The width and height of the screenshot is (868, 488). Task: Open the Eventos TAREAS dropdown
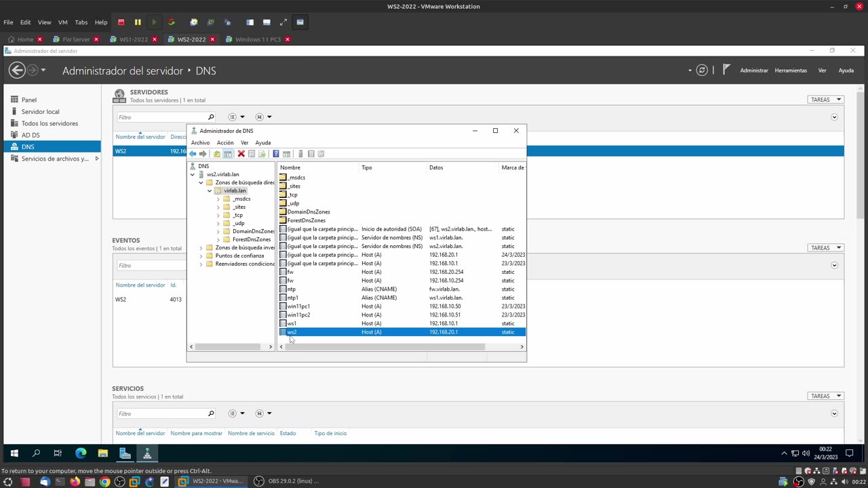(825, 247)
